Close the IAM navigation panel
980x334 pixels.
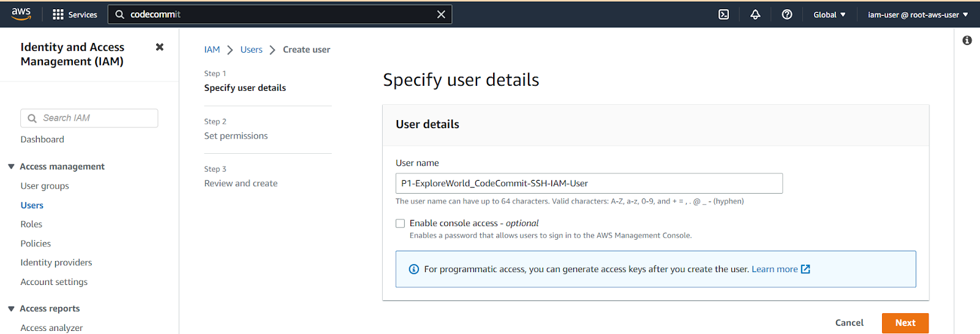(160, 47)
